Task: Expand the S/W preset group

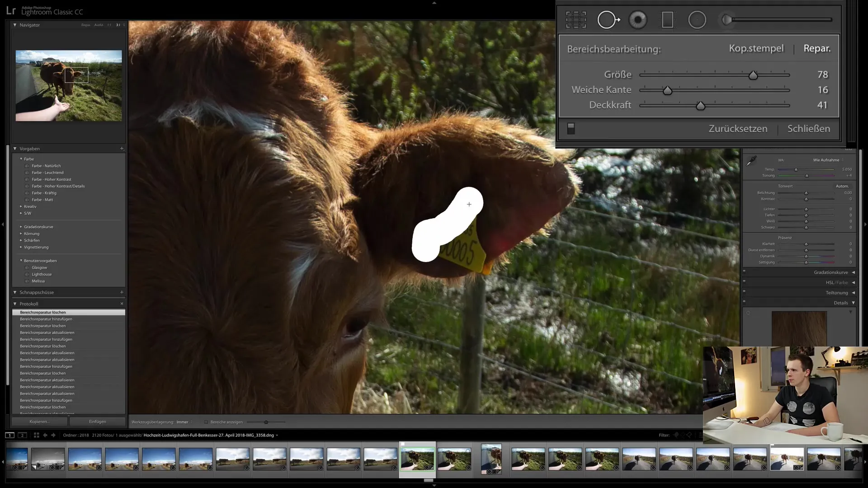Action: point(21,213)
